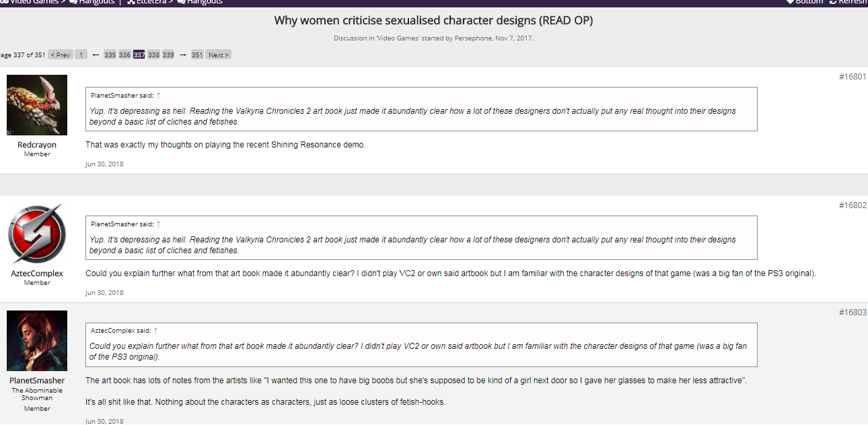The width and height of the screenshot is (868, 425).
Task: Go to the next page with 'Next >'
Action: coord(218,55)
